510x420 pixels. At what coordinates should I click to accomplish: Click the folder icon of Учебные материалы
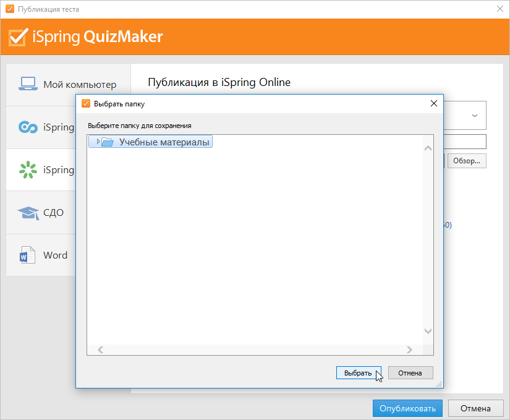108,142
